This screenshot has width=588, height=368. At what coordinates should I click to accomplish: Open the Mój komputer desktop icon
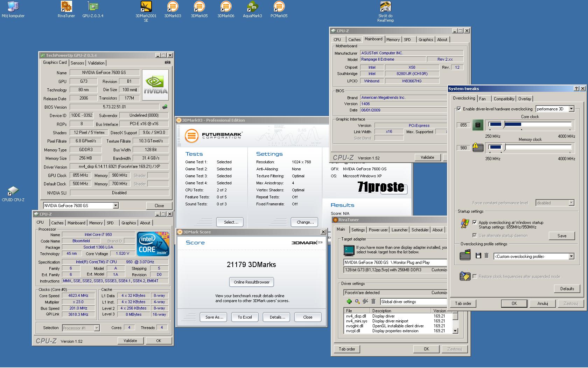[x=13, y=10]
